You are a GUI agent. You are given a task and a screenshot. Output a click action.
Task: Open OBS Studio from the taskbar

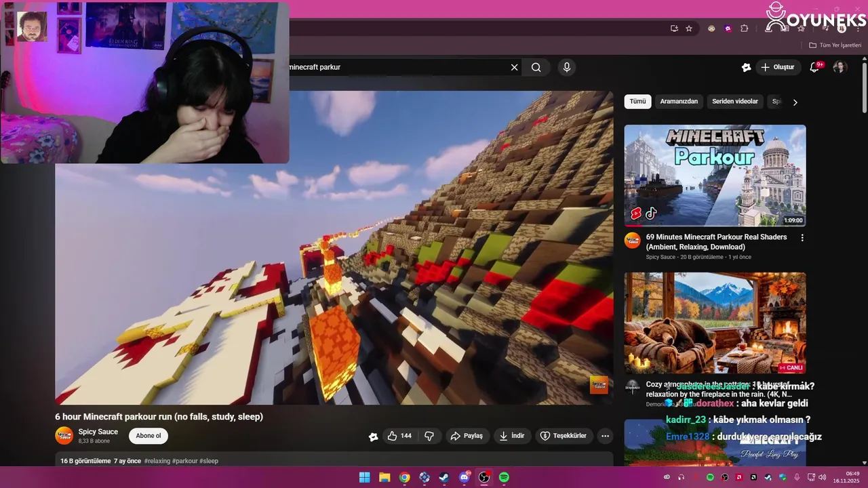click(484, 477)
